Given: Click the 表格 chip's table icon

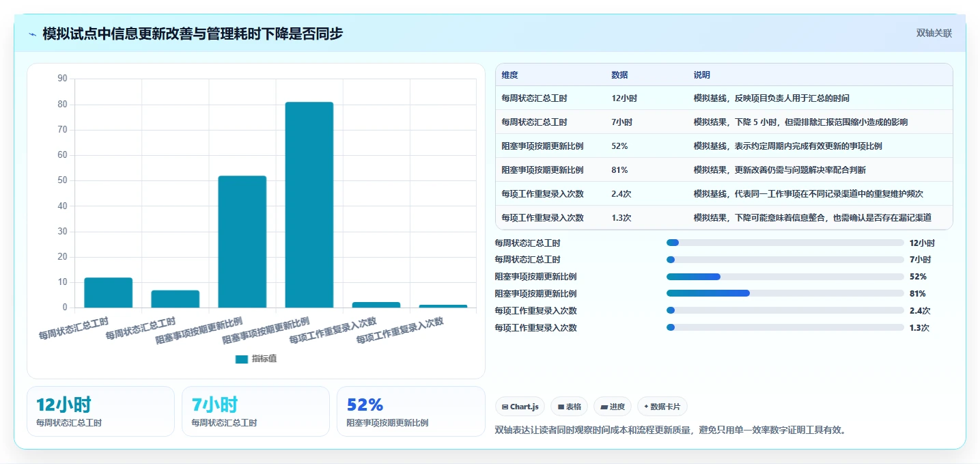Looking at the screenshot, I should 561,407.
